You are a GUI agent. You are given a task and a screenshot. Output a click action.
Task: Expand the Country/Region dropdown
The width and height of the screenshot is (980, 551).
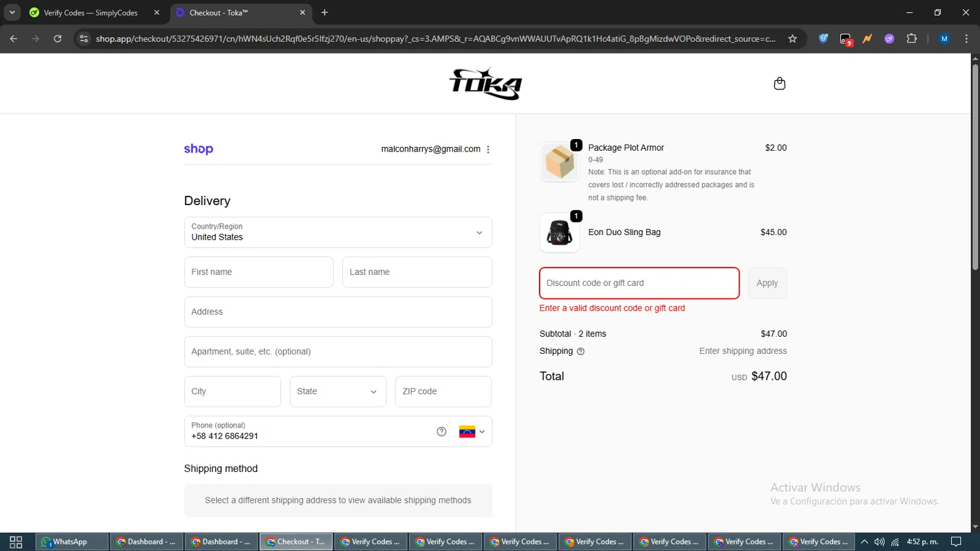[x=338, y=232]
